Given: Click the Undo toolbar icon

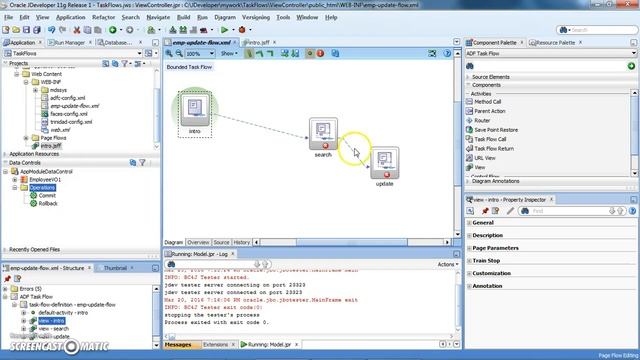Looking at the screenshot, I should click(x=51, y=30).
